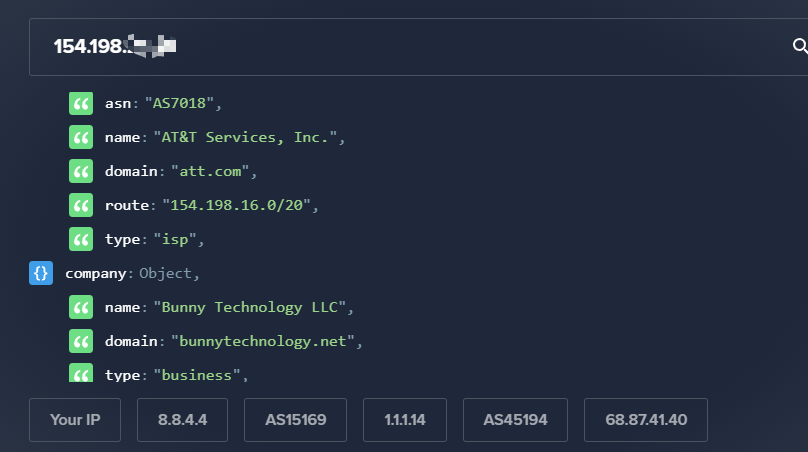Collapse the company object node

(x=41, y=273)
